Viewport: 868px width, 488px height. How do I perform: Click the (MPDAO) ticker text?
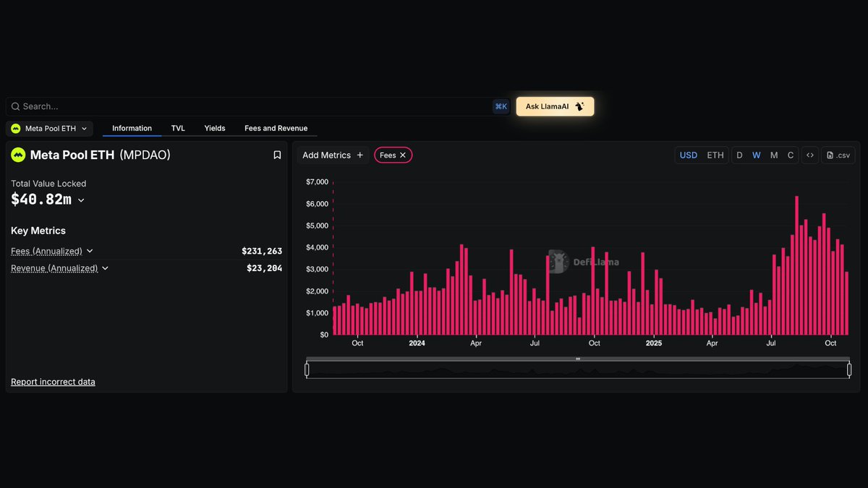click(x=145, y=155)
